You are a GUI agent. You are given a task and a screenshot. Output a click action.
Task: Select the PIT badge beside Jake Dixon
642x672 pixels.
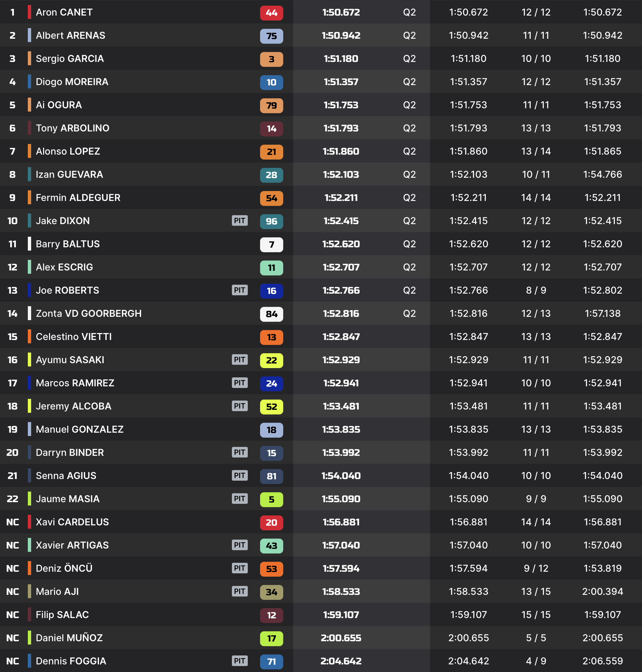click(240, 220)
